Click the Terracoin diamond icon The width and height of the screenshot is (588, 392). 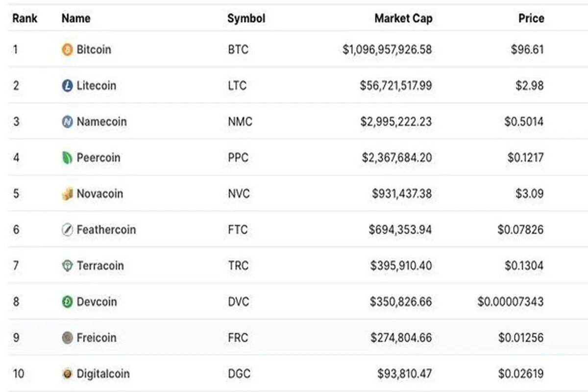pyautogui.click(x=67, y=266)
